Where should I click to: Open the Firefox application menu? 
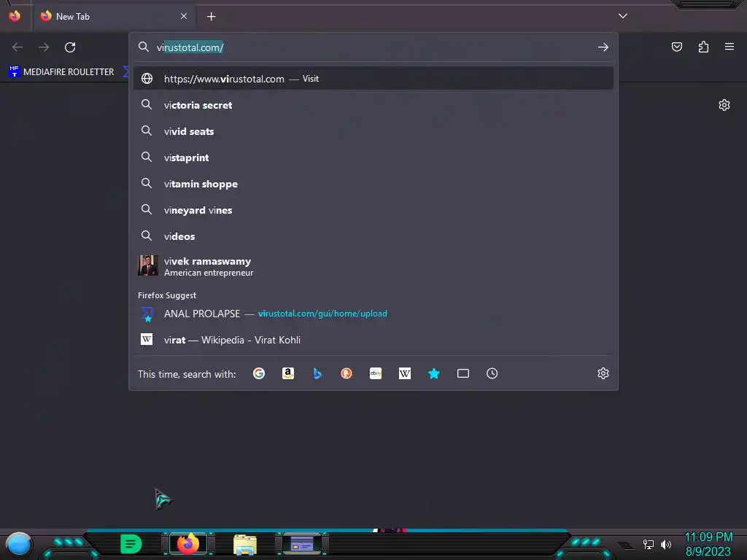point(729,47)
